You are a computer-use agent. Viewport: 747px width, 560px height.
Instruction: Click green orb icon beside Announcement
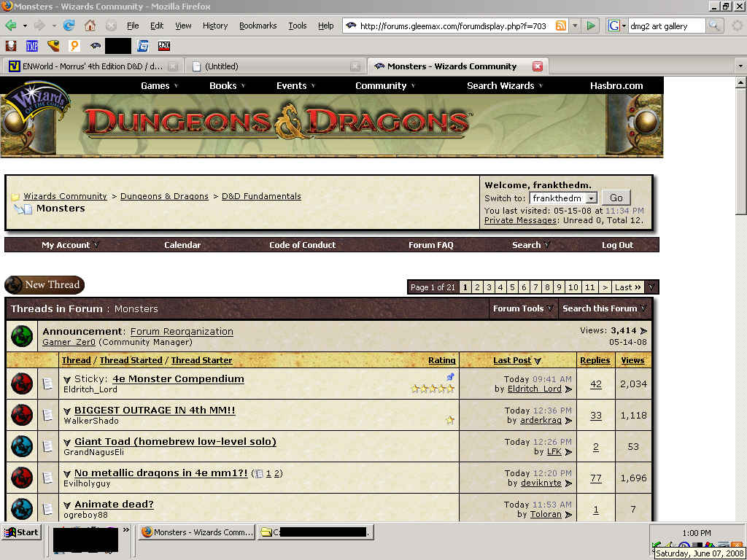(x=22, y=336)
